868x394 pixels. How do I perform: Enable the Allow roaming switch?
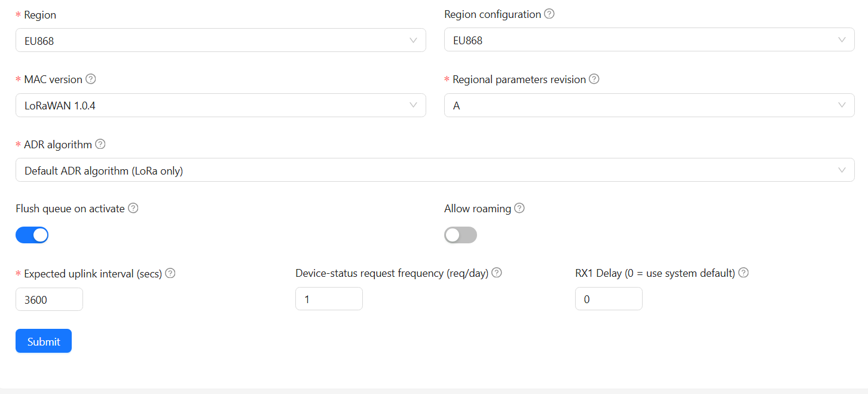pyautogui.click(x=460, y=235)
